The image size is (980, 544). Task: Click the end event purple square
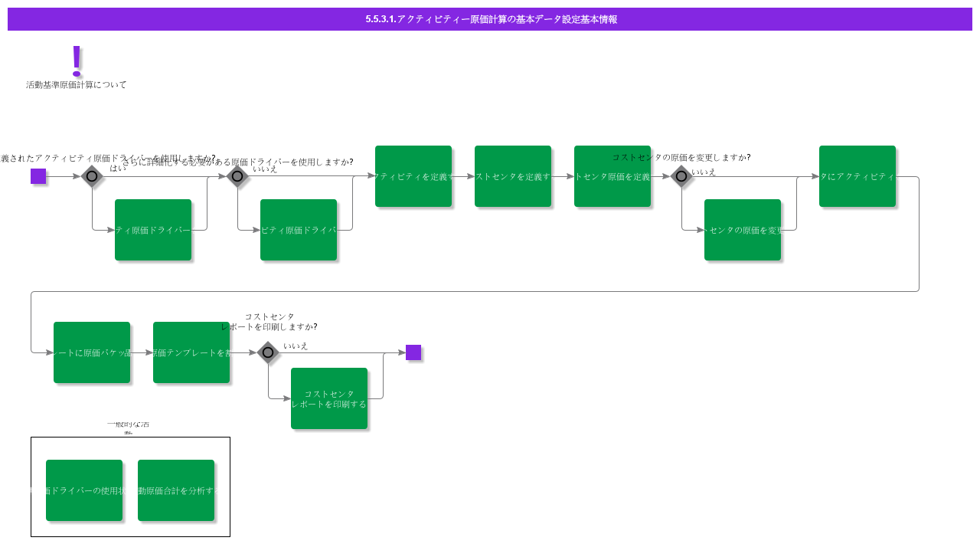pyautogui.click(x=413, y=352)
